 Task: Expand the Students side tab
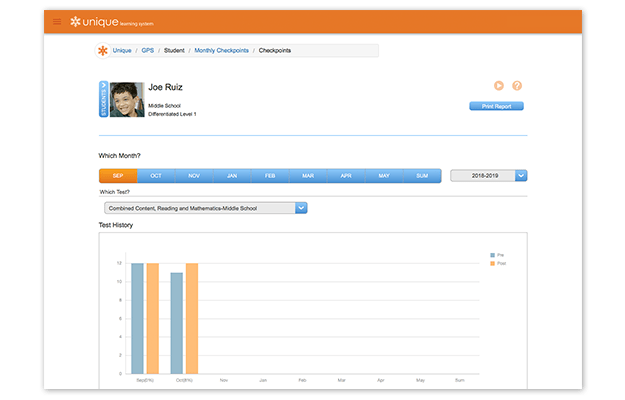(103, 99)
